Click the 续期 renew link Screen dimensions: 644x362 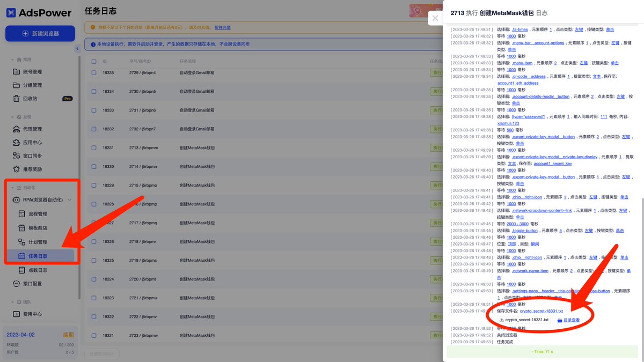click(x=68, y=334)
